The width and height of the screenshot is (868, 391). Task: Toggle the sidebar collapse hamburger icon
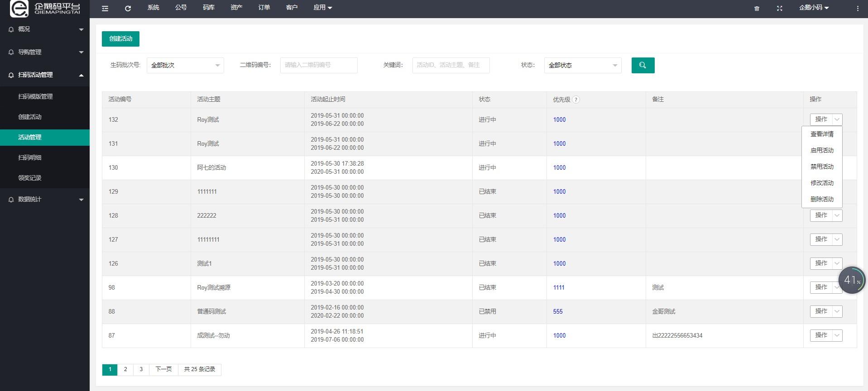[x=105, y=8]
